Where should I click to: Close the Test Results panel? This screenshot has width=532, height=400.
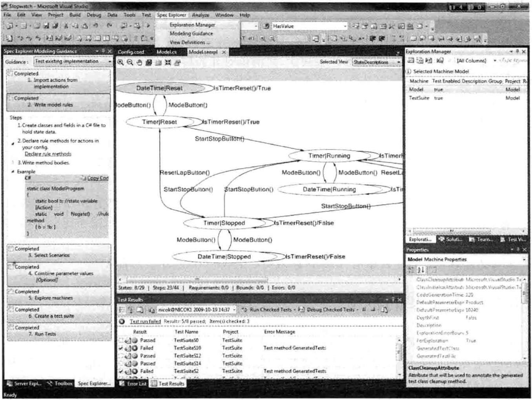[x=399, y=300]
